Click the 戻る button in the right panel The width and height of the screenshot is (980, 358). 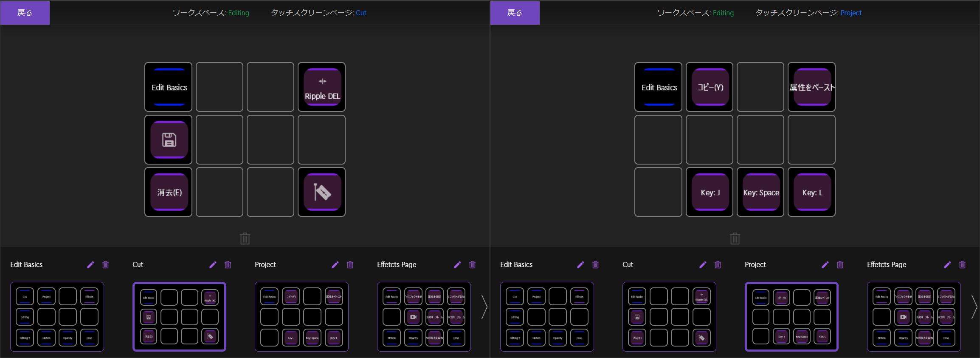pos(515,13)
